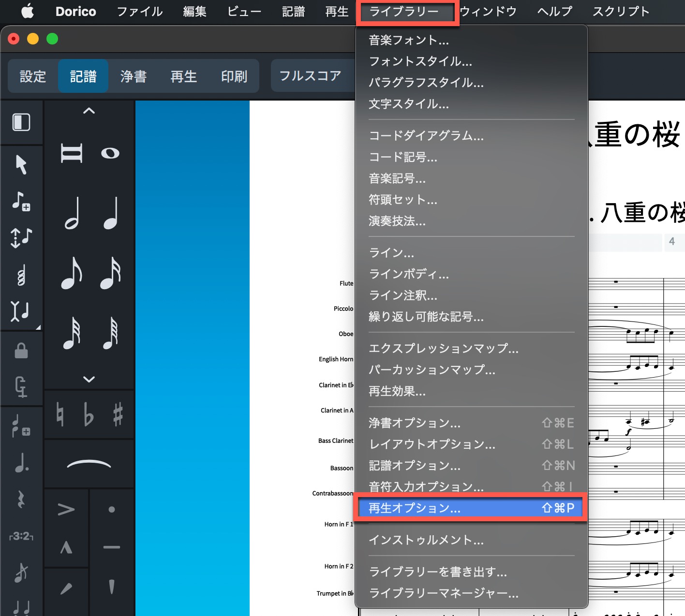Select the rest input icon
This screenshot has height=616, width=685.
pos(21,499)
